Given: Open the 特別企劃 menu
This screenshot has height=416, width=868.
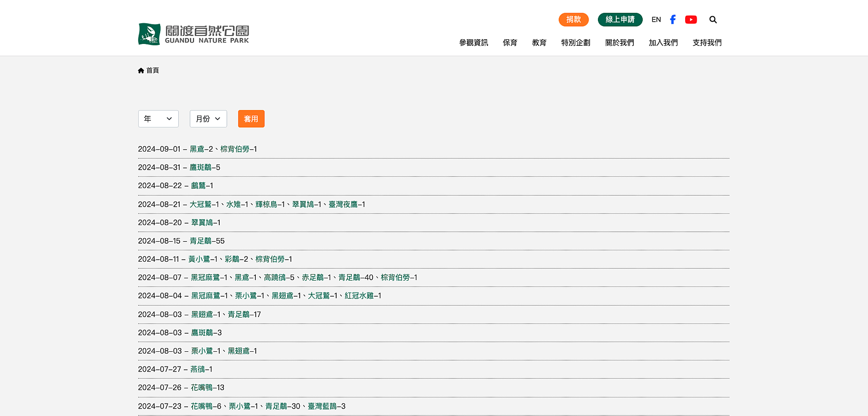Looking at the screenshot, I should (575, 43).
